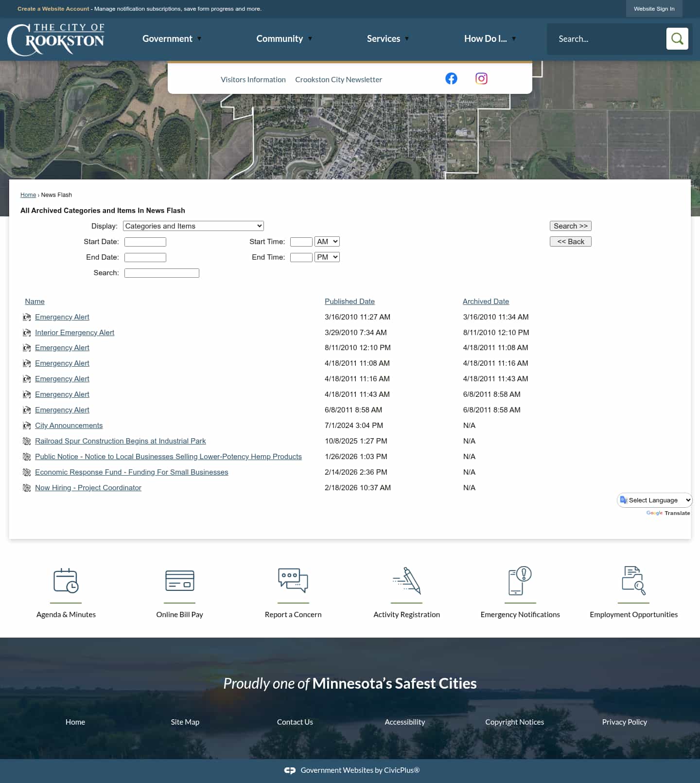Viewport: 700px width, 783px height.
Task: Open the End Time AM/PM dropdown
Action: pyautogui.click(x=327, y=257)
